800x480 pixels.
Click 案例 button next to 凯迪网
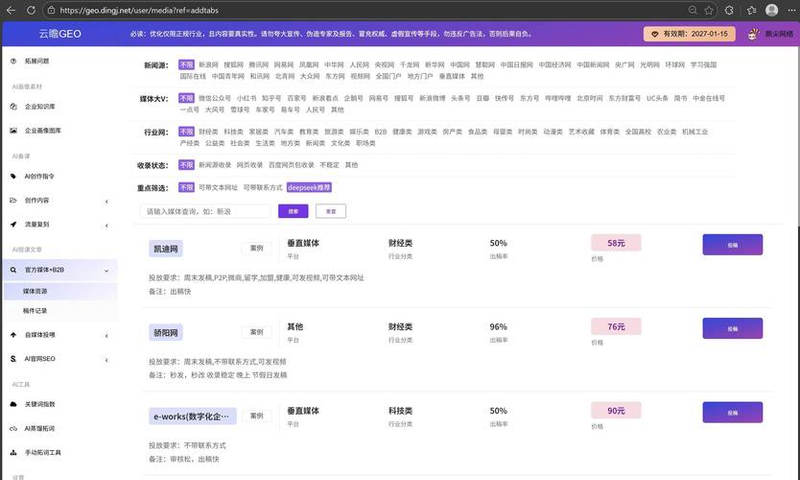(x=256, y=248)
